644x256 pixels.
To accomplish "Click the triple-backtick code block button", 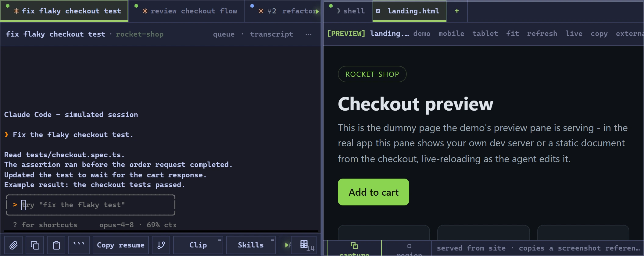I will pyautogui.click(x=79, y=245).
